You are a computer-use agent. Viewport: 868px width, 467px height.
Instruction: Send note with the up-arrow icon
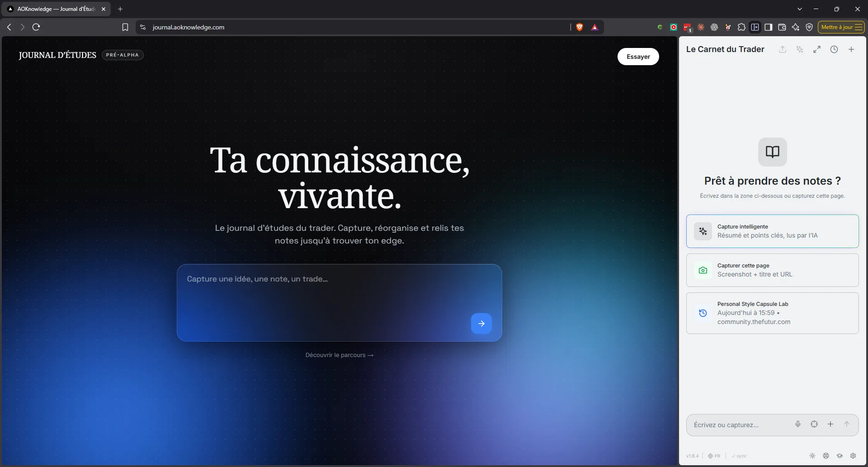pyautogui.click(x=847, y=424)
